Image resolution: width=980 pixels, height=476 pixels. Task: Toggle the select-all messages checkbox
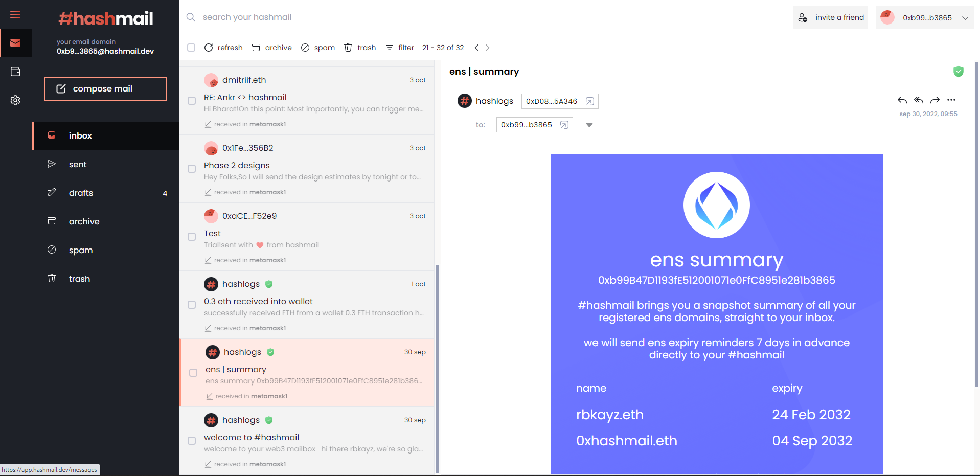pyautogui.click(x=191, y=48)
